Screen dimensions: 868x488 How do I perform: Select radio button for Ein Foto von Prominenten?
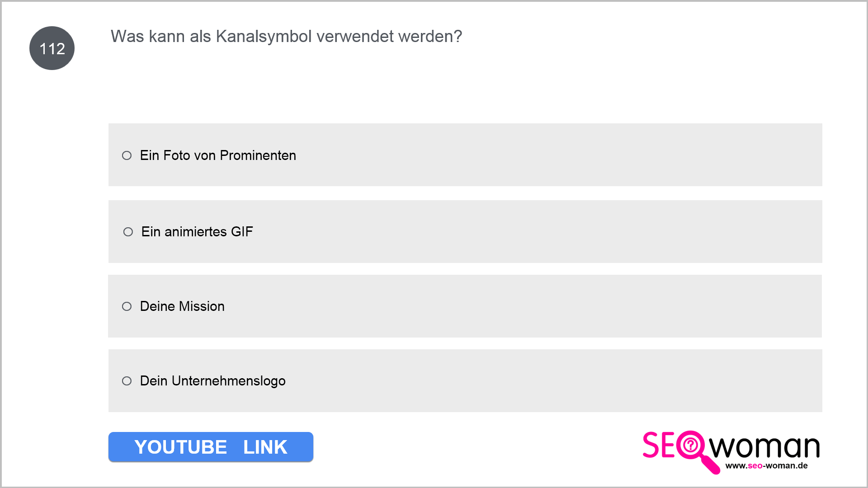127,155
